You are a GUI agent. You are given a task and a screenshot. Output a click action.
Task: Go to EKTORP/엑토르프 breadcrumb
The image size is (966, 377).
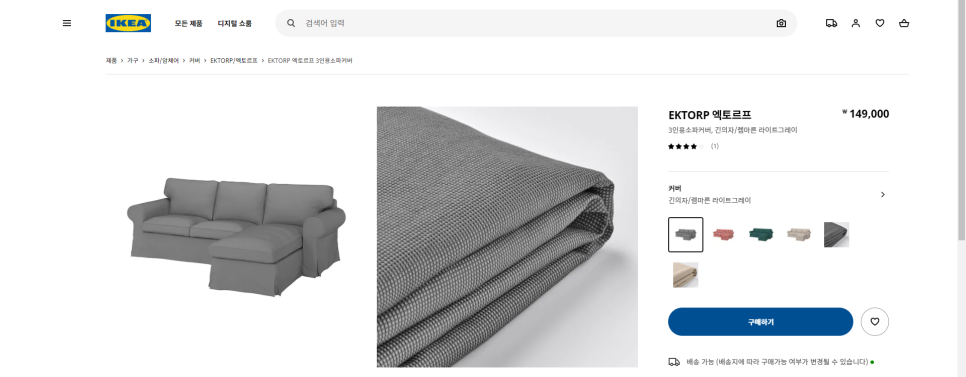tap(233, 61)
